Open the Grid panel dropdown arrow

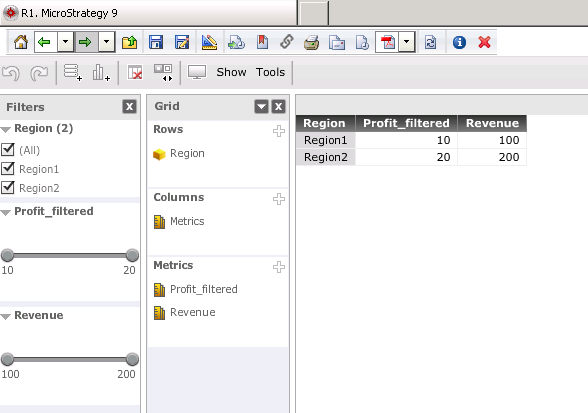coord(261,107)
